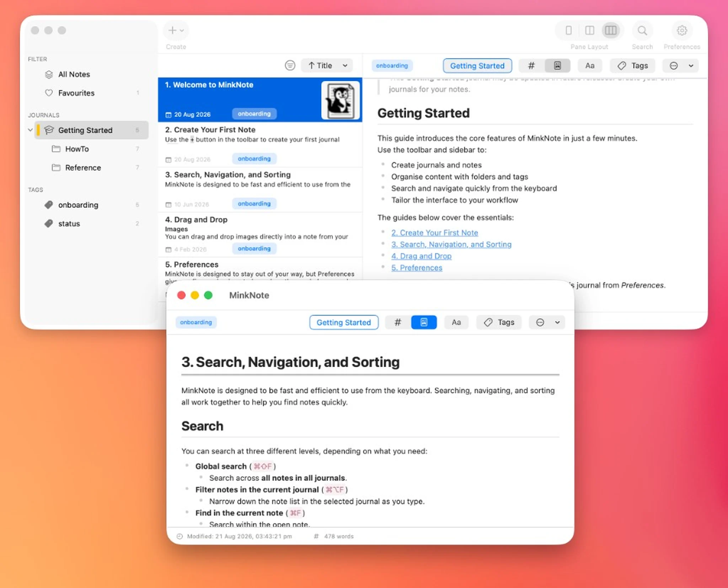Viewport: 728px width, 588px height.
Task: Select Getting Started journal in sidebar
Action: (92, 130)
